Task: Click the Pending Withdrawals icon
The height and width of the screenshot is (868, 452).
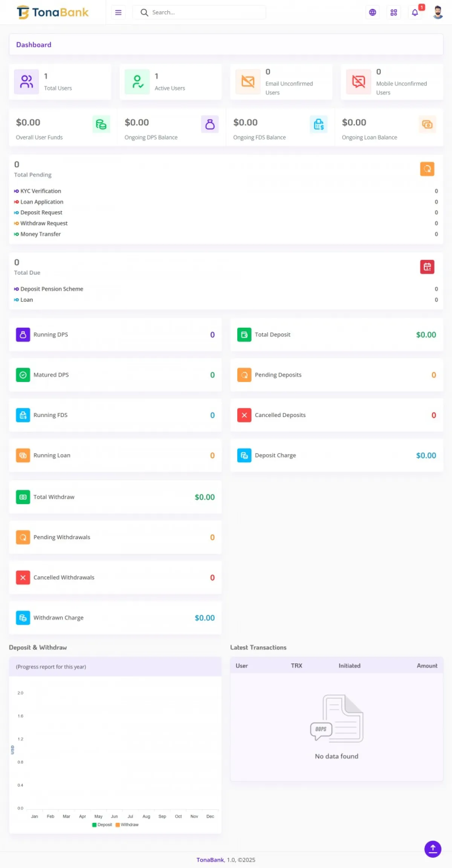Action: (x=23, y=538)
